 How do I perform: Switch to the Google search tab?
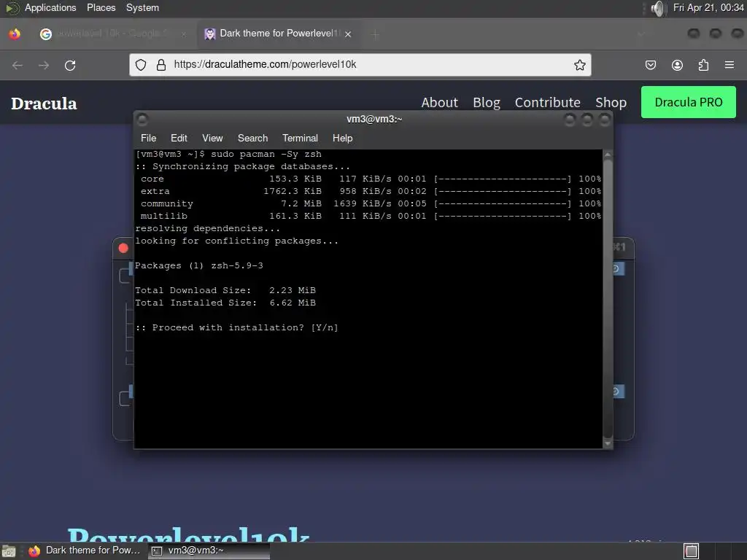point(113,34)
